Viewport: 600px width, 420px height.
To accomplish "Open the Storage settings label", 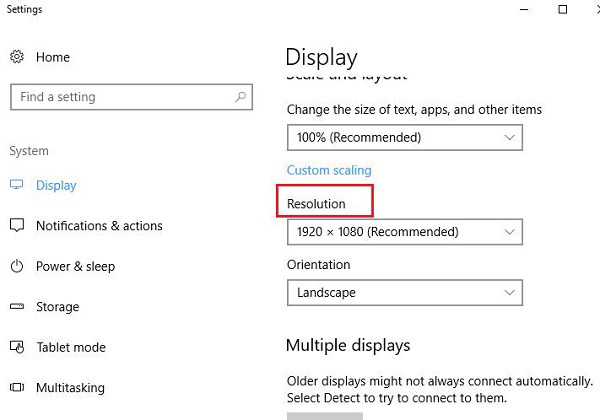I will pyautogui.click(x=57, y=307).
